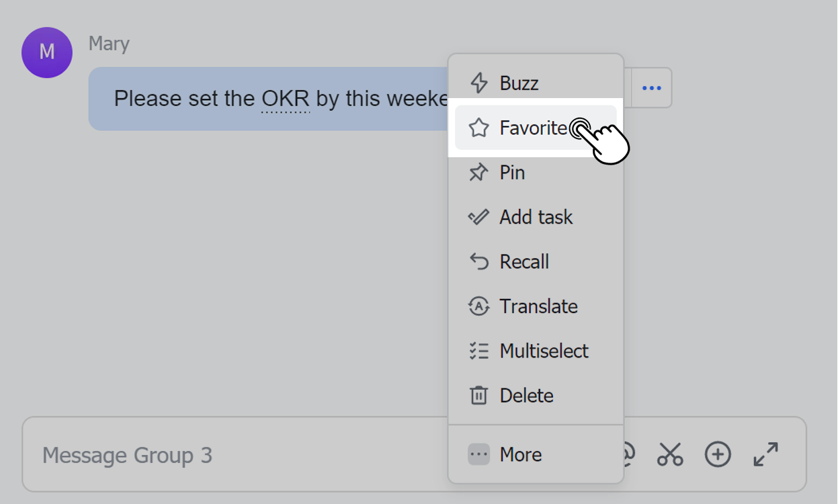The image size is (838, 504).
Task: Click the sender name Mary
Action: click(x=109, y=44)
